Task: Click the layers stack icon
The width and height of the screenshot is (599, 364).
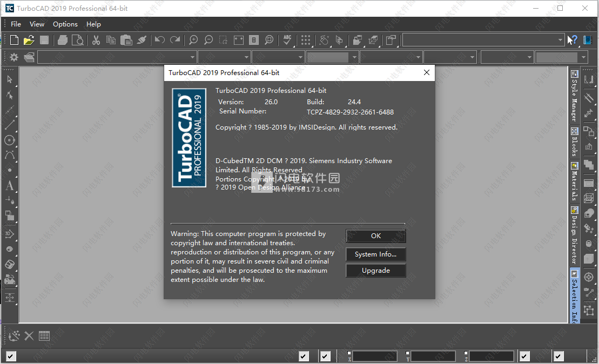Action: [29, 57]
